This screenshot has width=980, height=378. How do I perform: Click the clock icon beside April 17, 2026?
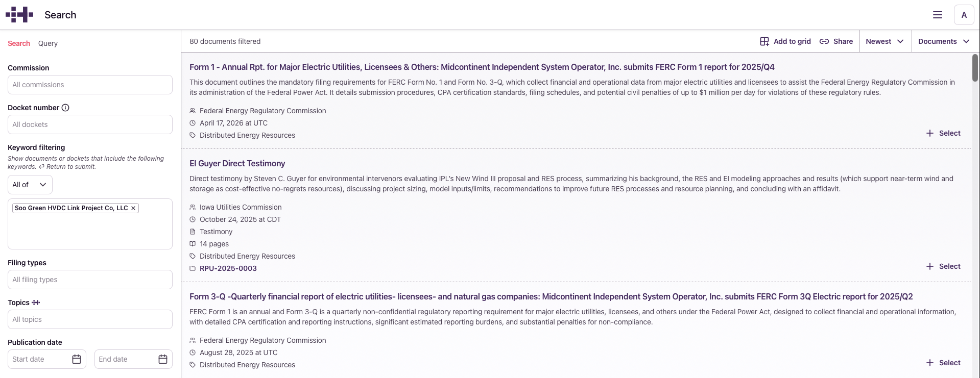click(x=193, y=123)
